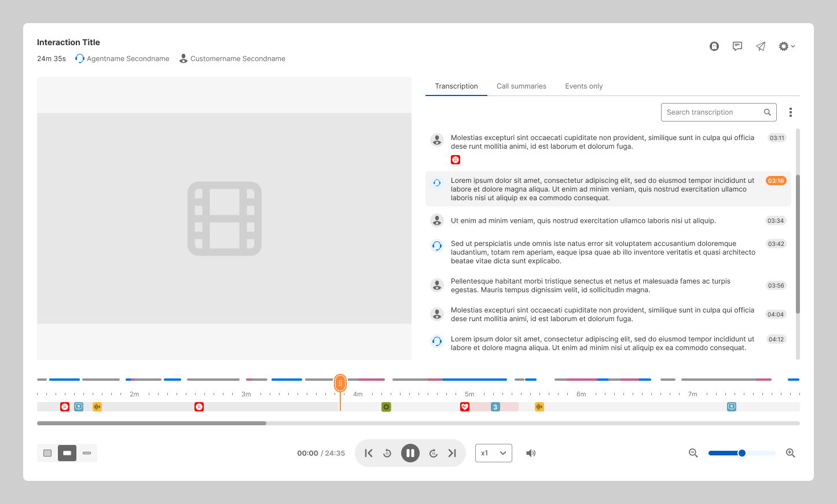Screen dimensions: 837x504
Task: Select the minimized video layout view
Action: tap(87, 453)
